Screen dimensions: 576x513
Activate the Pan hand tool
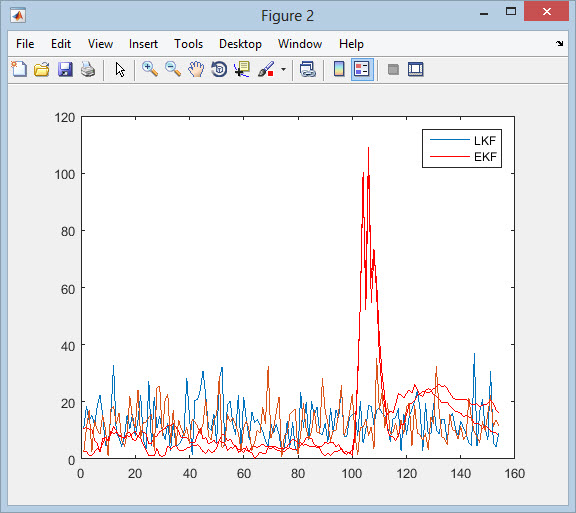pos(196,69)
